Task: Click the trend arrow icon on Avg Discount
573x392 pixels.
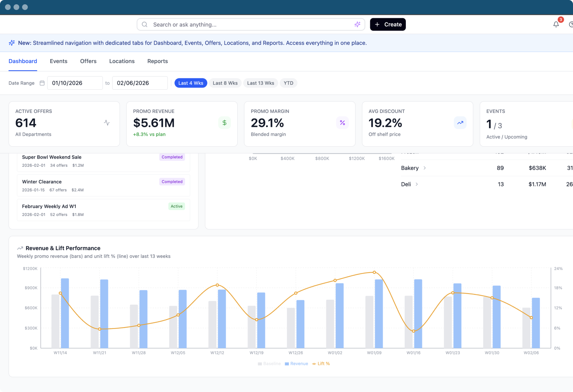Action: (460, 123)
